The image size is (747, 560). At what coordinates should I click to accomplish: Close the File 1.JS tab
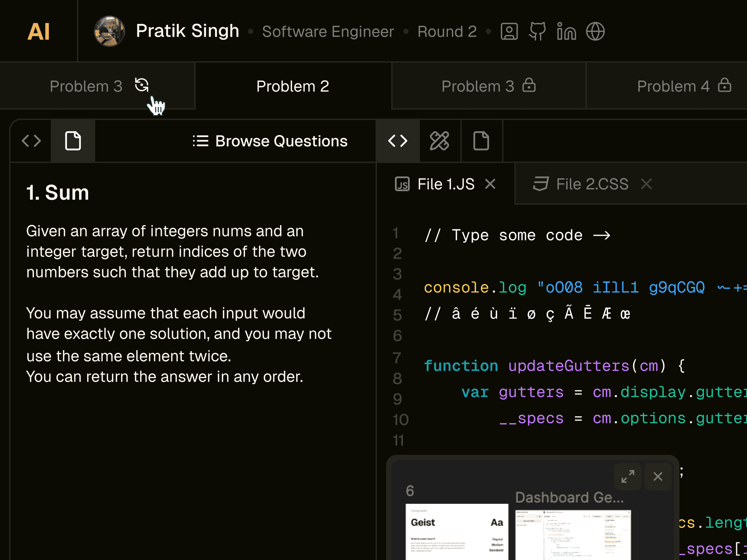(490, 184)
